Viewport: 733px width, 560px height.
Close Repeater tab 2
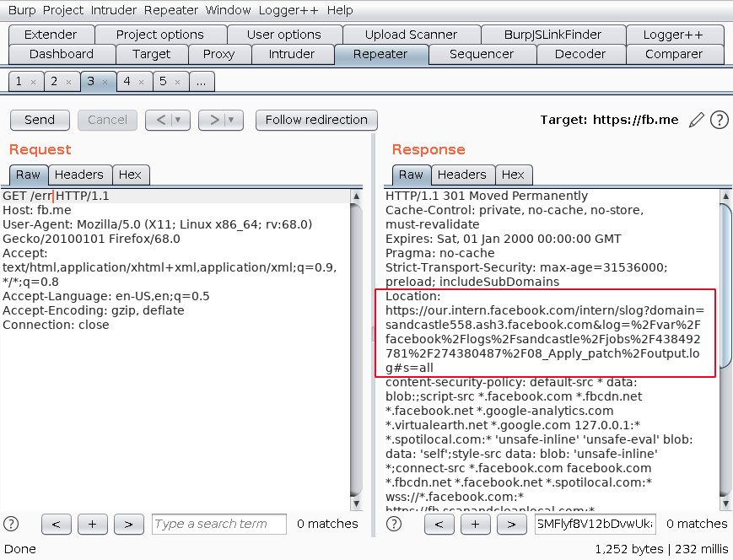point(68,83)
